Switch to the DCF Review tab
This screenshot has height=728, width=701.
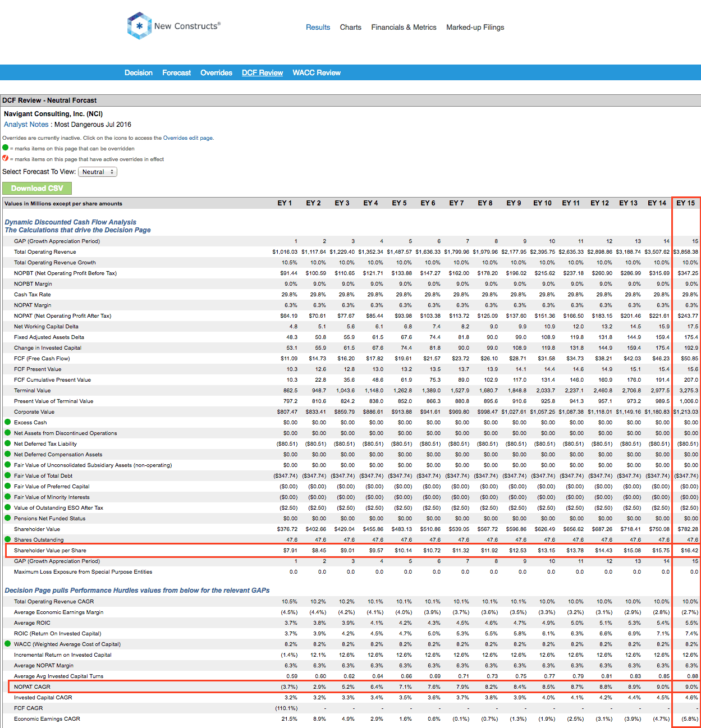[x=262, y=72]
